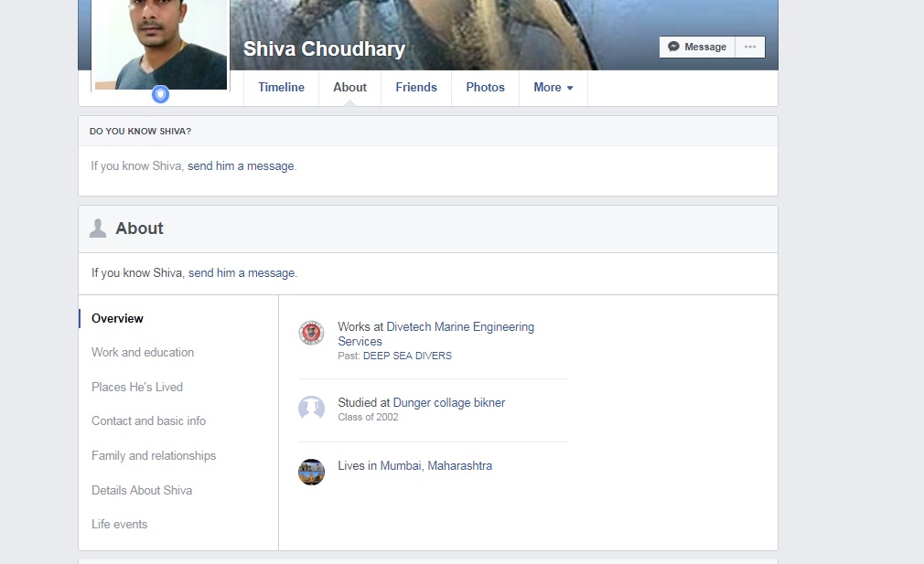924x564 pixels.
Task: Open the Photos tab
Action: point(485,87)
